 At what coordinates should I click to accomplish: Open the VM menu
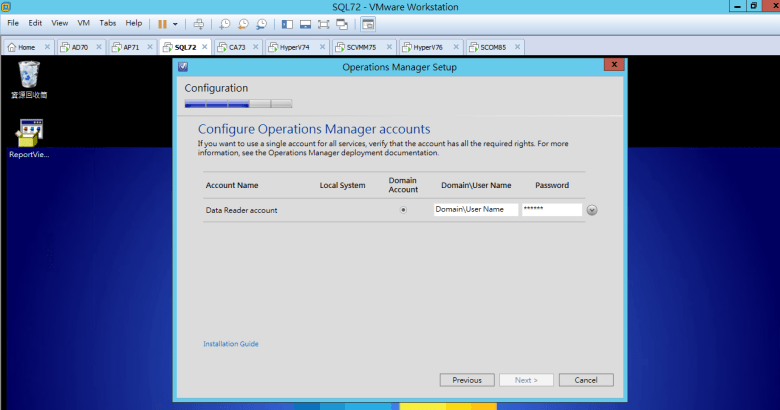click(83, 23)
